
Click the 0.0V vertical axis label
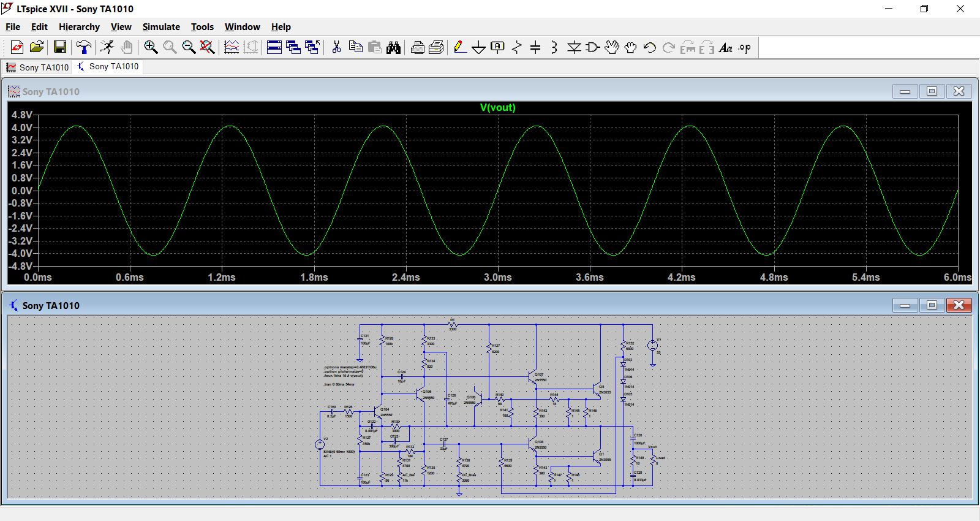click(22, 191)
